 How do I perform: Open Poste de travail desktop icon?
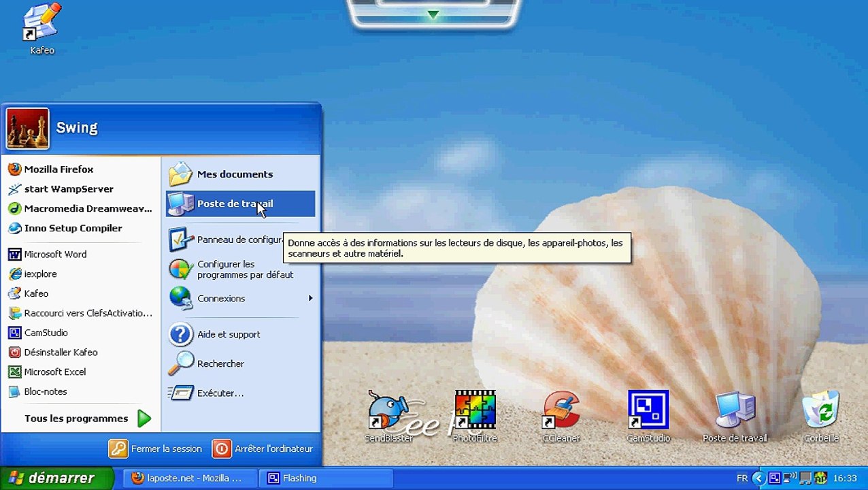click(735, 416)
